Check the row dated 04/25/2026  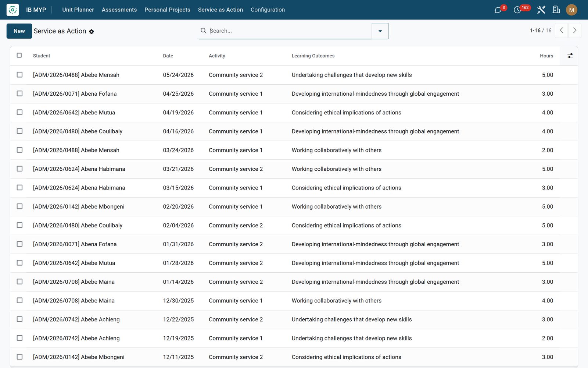point(19,93)
